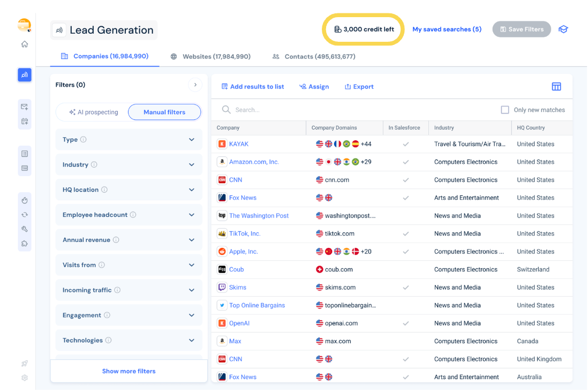Click the info icon beside Type
Screen dimensions: 588x392
(x=83, y=140)
